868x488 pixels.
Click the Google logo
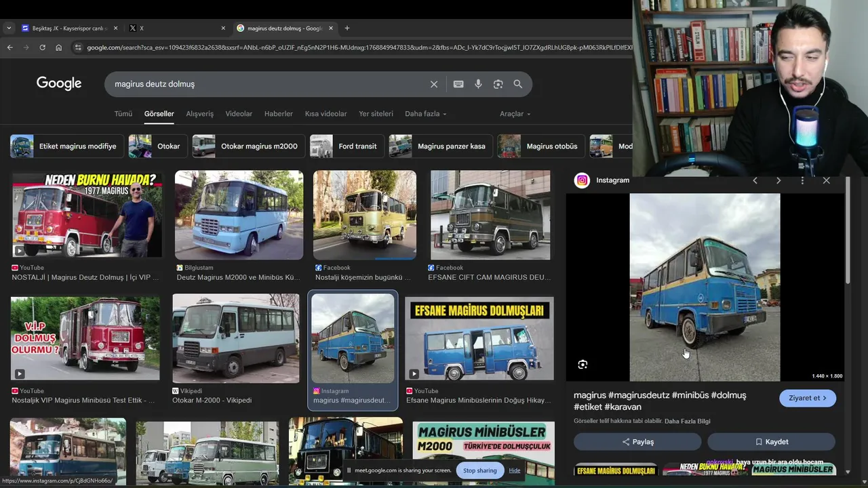[x=59, y=83]
